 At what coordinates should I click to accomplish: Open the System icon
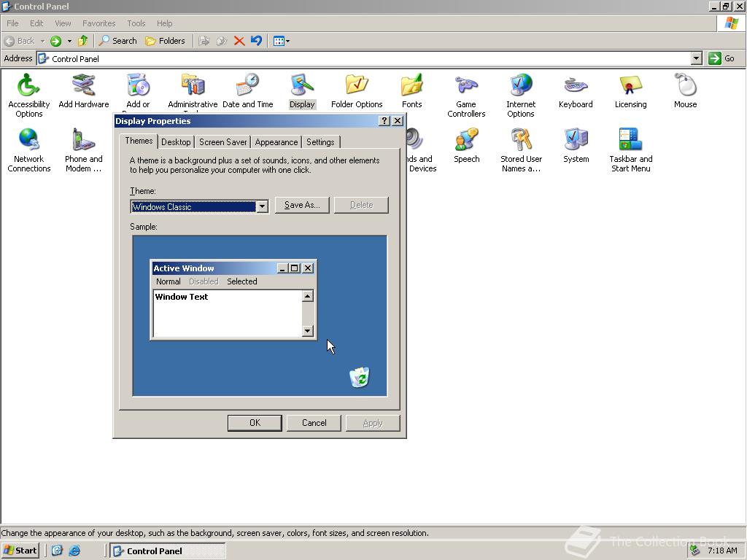click(576, 145)
